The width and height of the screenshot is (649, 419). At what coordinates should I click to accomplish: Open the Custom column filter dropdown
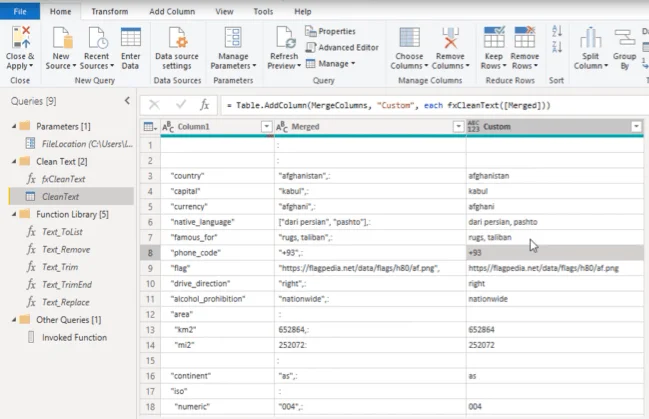coord(636,127)
